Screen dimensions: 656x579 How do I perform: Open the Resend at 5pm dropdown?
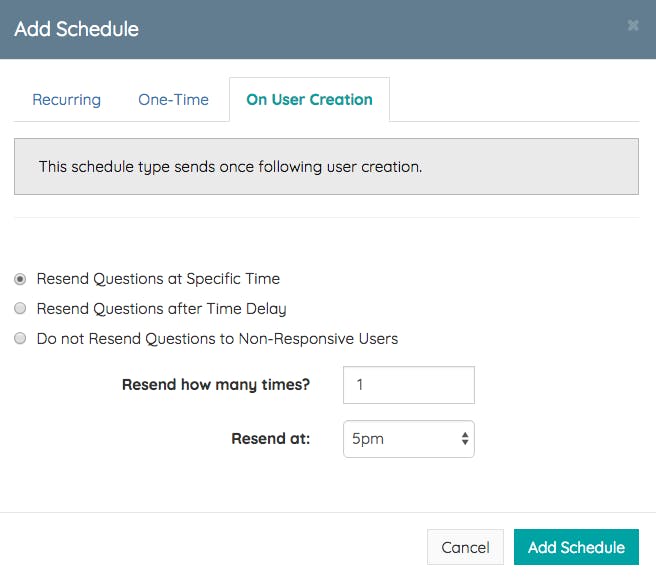pyautogui.click(x=400, y=439)
